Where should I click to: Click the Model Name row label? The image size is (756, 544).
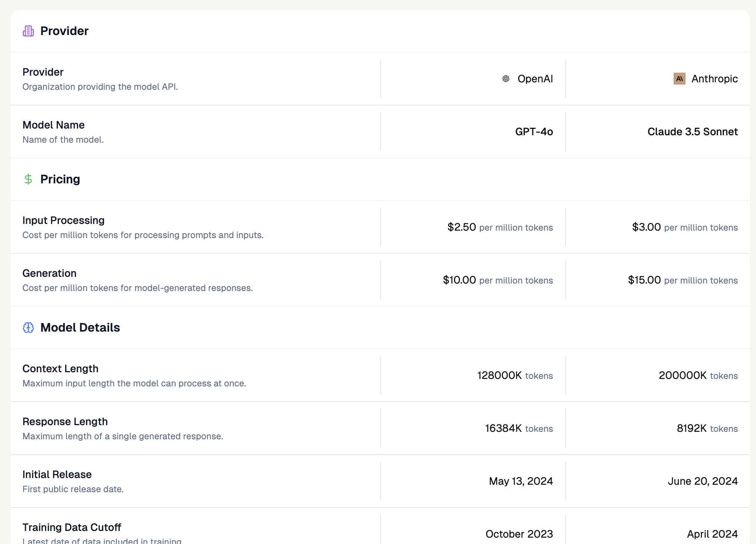coord(53,125)
